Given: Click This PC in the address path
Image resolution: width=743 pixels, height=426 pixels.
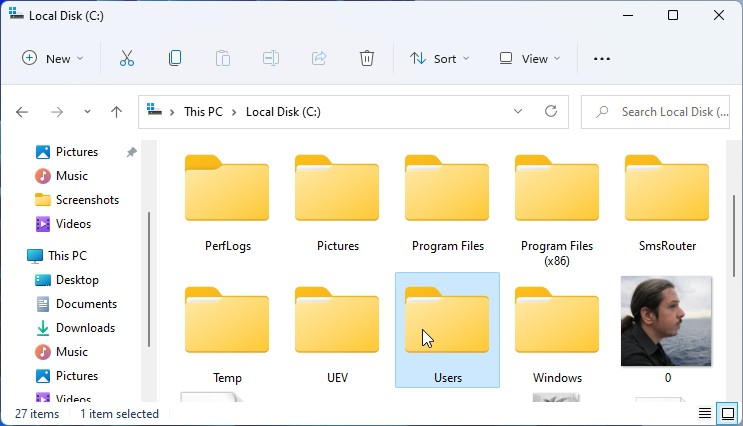Looking at the screenshot, I should click(203, 112).
